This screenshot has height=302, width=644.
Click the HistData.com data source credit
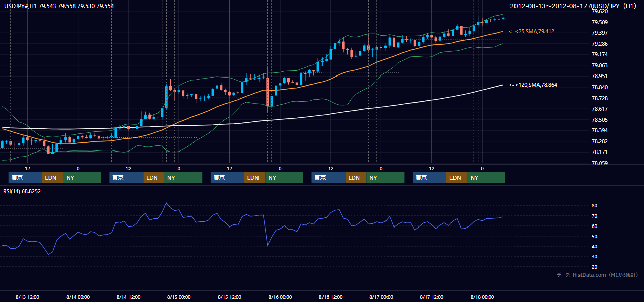598,275
